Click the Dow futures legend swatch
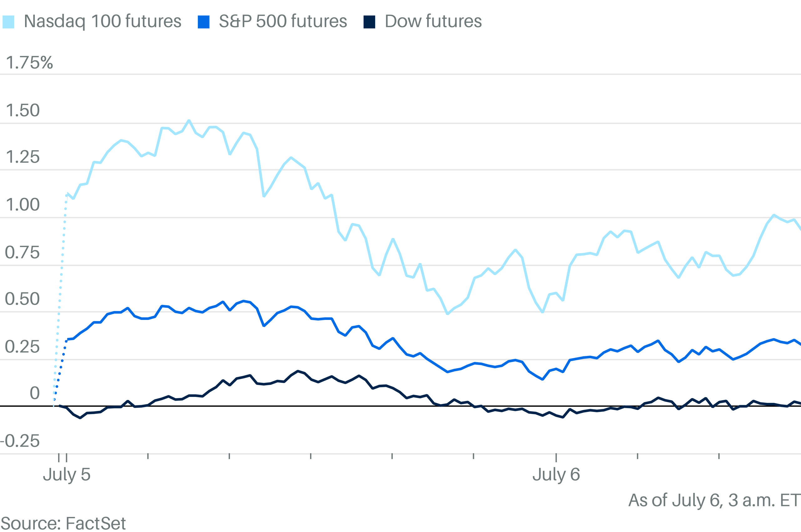 pos(369,22)
